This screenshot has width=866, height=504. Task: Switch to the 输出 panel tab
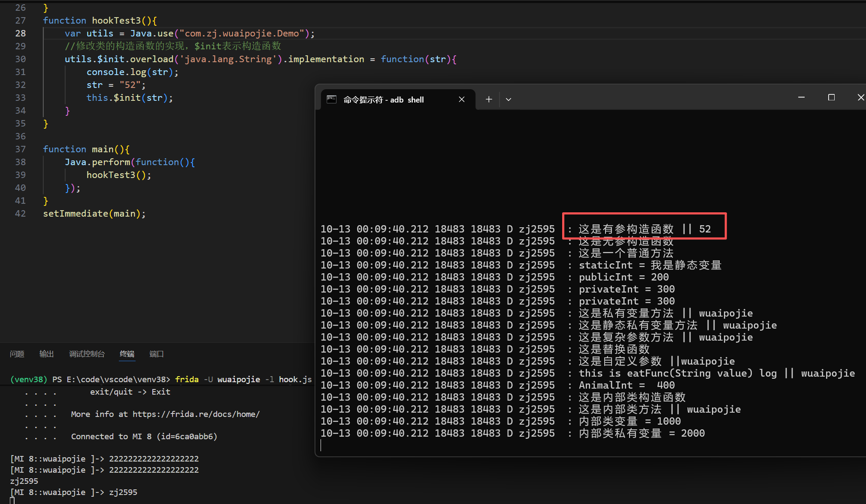pyautogui.click(x=46, y=354)
